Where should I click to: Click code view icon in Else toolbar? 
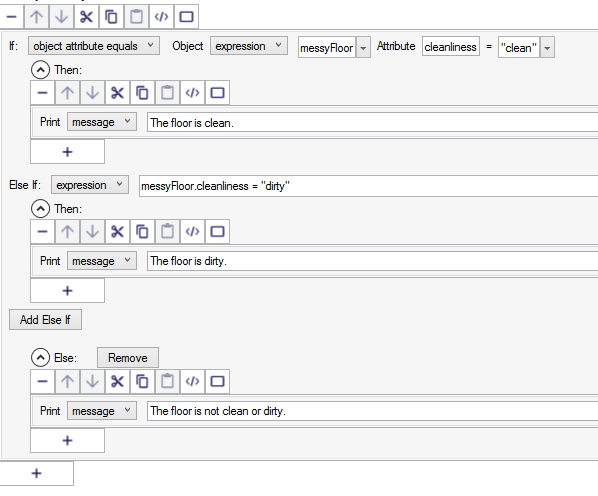(192, 381)
